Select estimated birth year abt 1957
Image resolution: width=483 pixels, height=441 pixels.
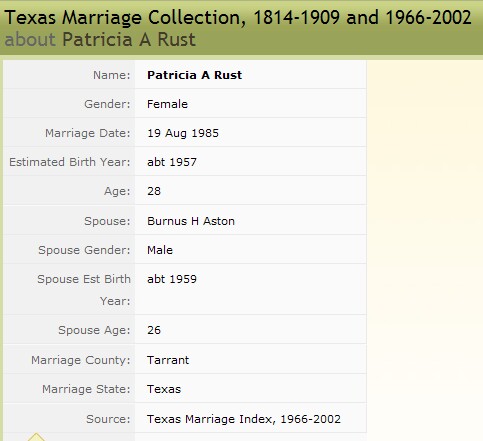[172, 162]
